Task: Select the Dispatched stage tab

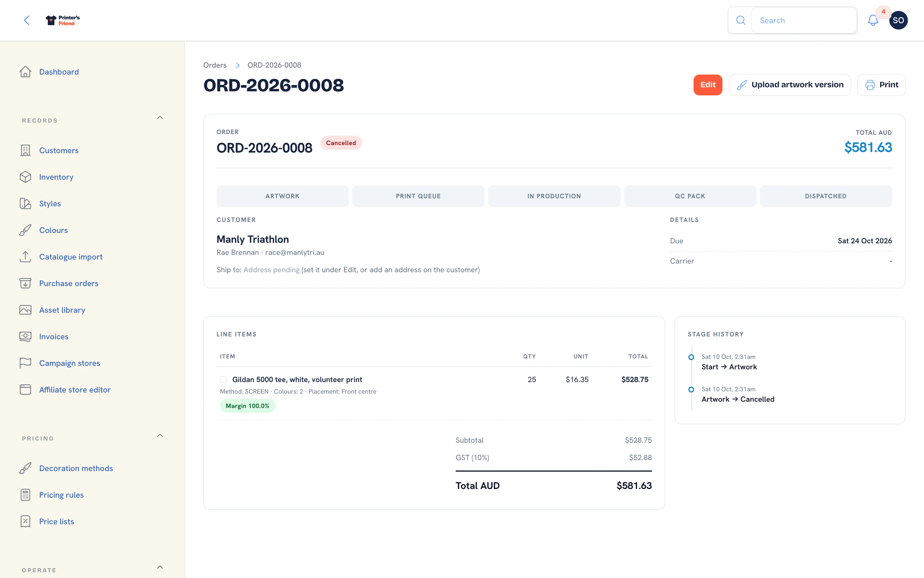Action: click(x=826, y=196)
